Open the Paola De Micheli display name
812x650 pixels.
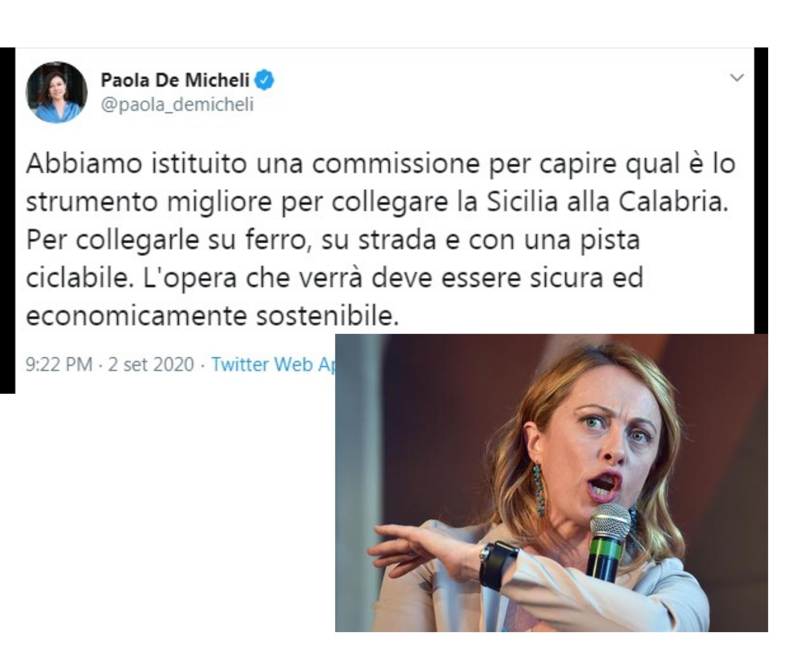tap(175, 80)
